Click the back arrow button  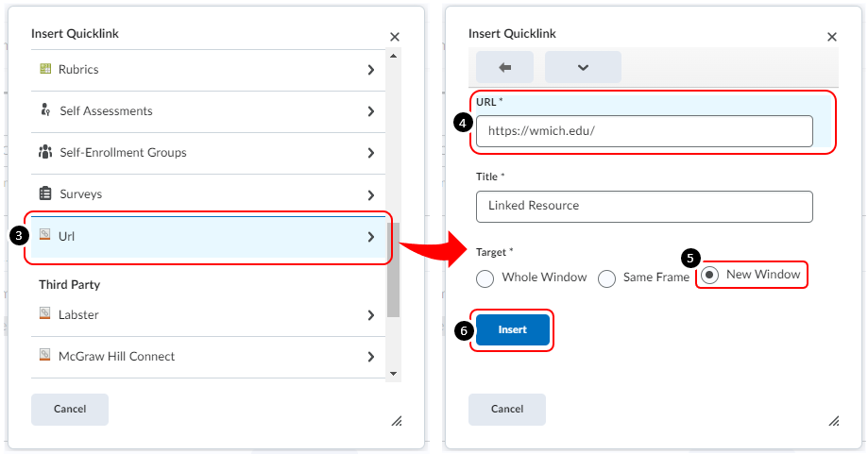point(504,67)
